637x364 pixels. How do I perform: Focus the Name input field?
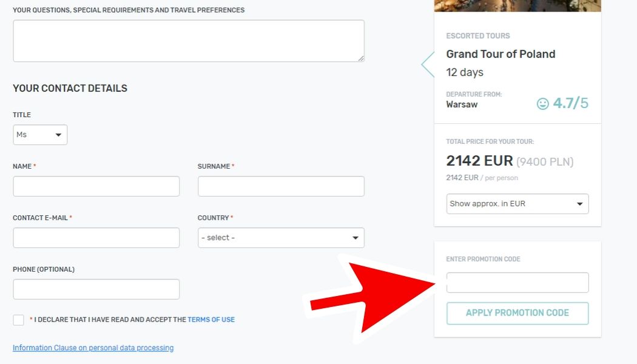[96, 186]
